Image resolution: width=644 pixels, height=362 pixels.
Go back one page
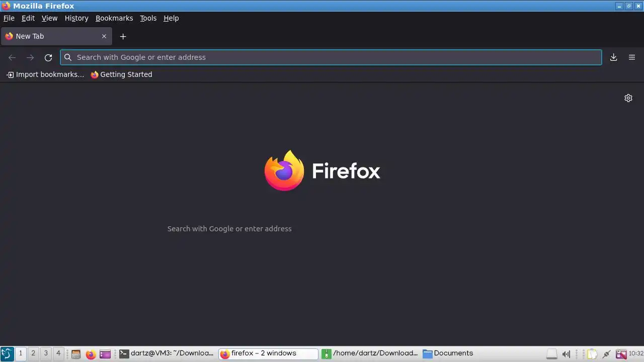(x=12, y=57)
